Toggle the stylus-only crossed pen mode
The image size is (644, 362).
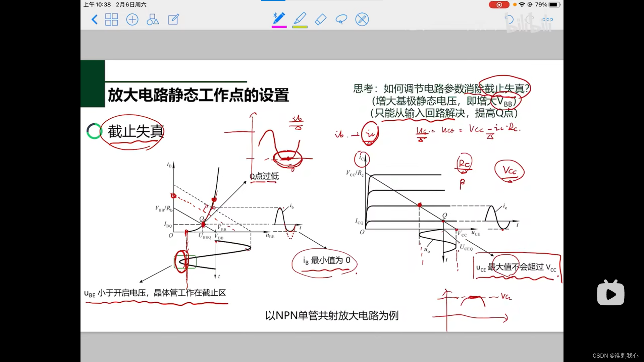(x=362, y=19)
